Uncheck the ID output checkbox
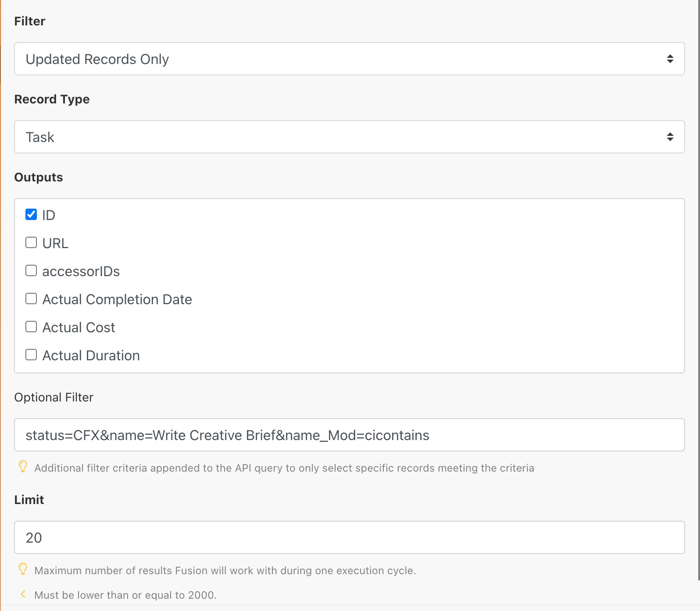This screenshot has width=700, height=611. click(x=31, y=215)
